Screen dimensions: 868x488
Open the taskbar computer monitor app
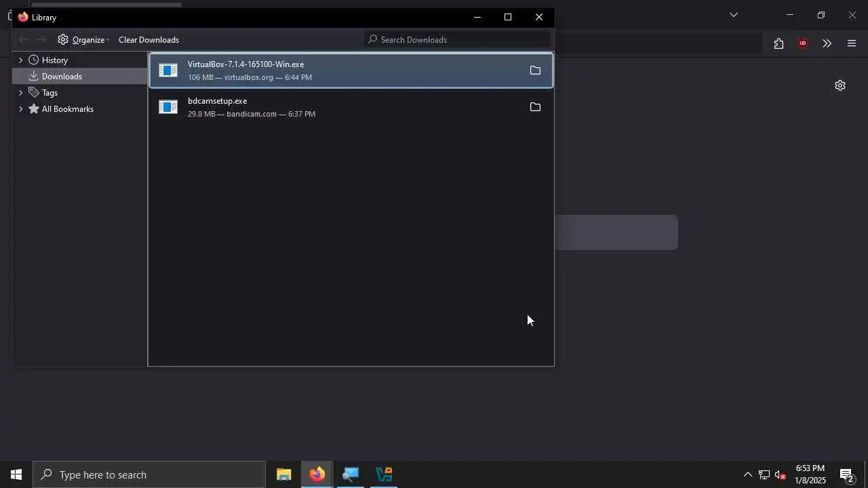point(350,474)
